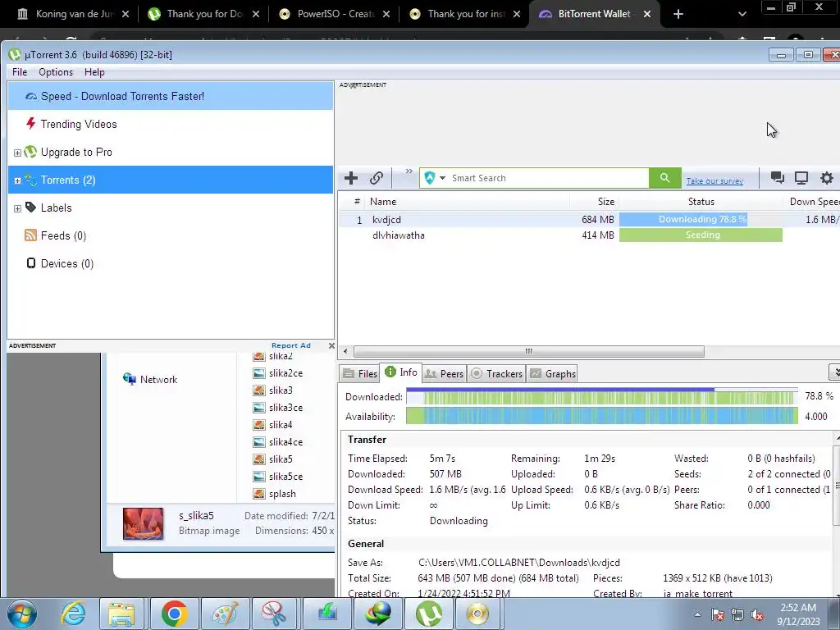
Task: Close the sidebar advertisement
Action: click(x=331, y=345)
